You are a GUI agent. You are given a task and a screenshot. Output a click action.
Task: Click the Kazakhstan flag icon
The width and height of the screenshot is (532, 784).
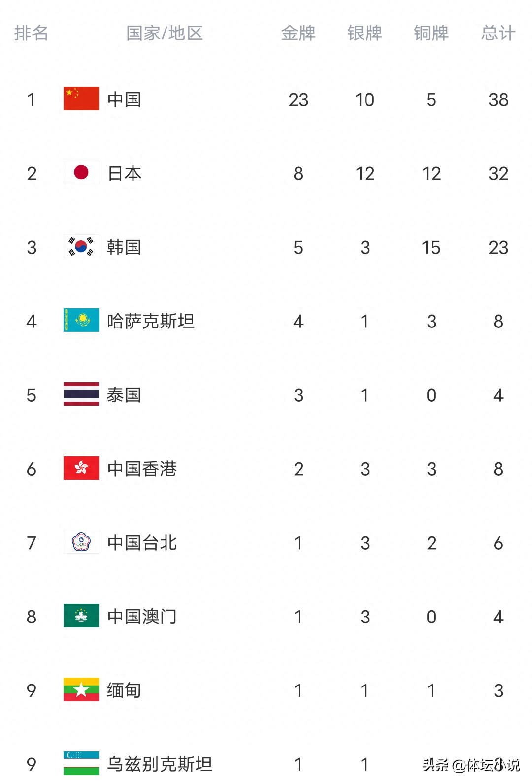81,320
